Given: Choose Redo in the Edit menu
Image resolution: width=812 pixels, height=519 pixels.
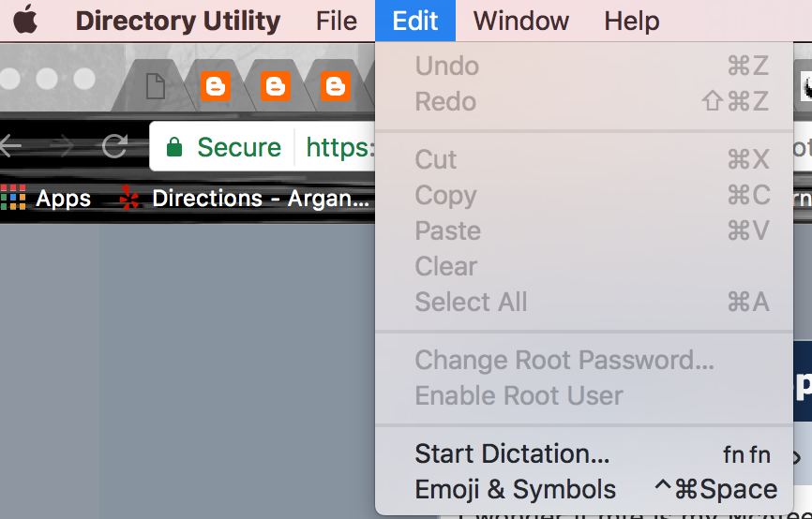Looking at the screenshot, I should click(x=584, y=101).
